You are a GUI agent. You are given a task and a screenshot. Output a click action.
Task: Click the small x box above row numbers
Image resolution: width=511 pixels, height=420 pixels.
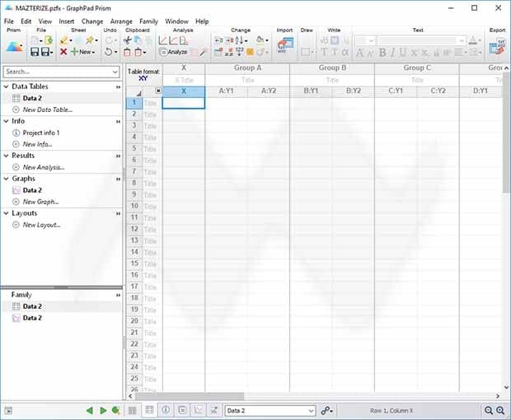(x=158, y=91)
